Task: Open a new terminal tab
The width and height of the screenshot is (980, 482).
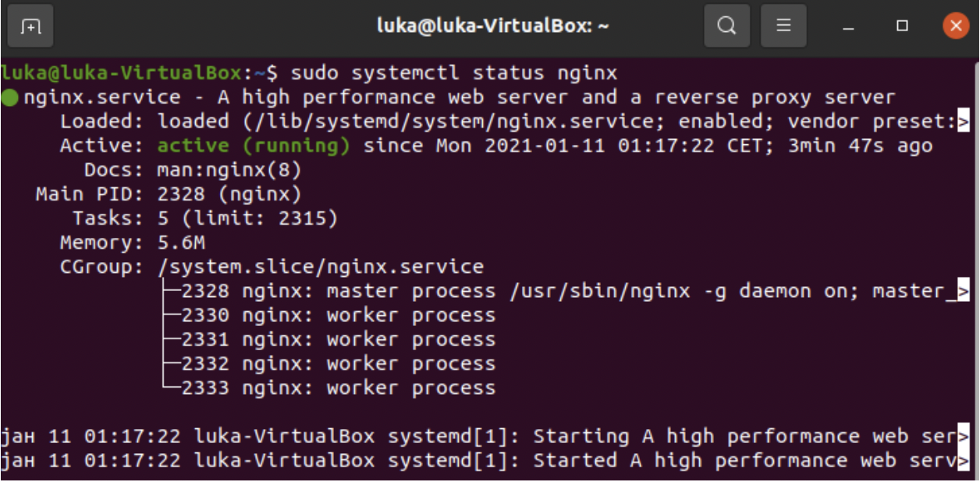Action: coord(30,27)
